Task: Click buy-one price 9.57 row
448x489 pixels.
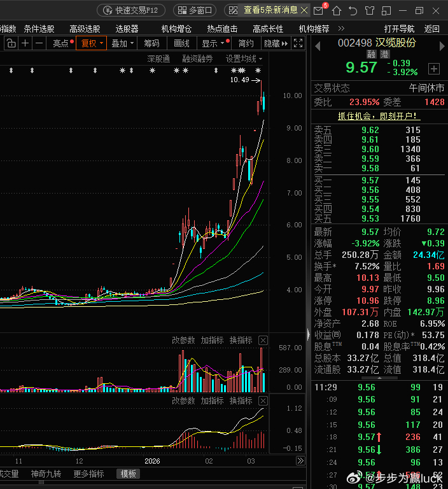Action: (x=379, y=180)
